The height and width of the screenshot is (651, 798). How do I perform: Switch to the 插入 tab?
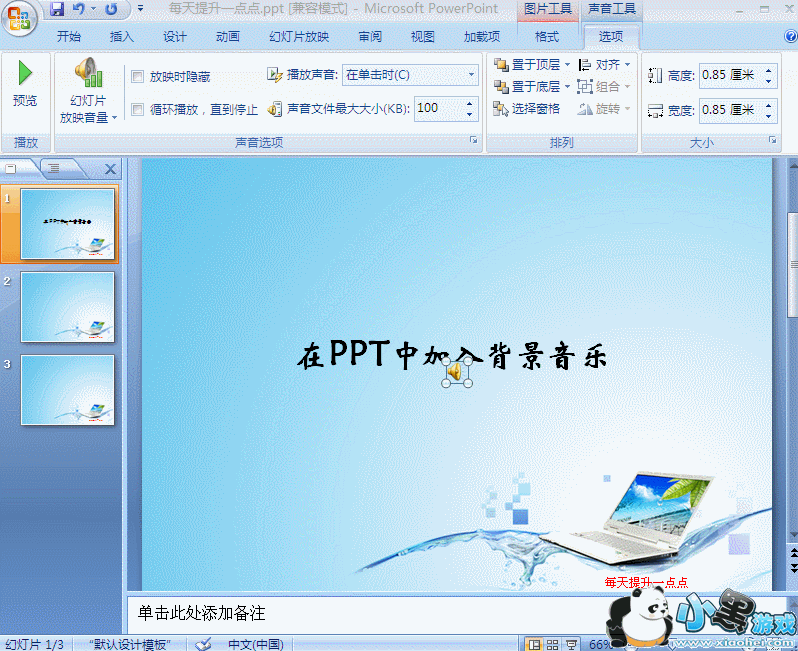point(122,36)
